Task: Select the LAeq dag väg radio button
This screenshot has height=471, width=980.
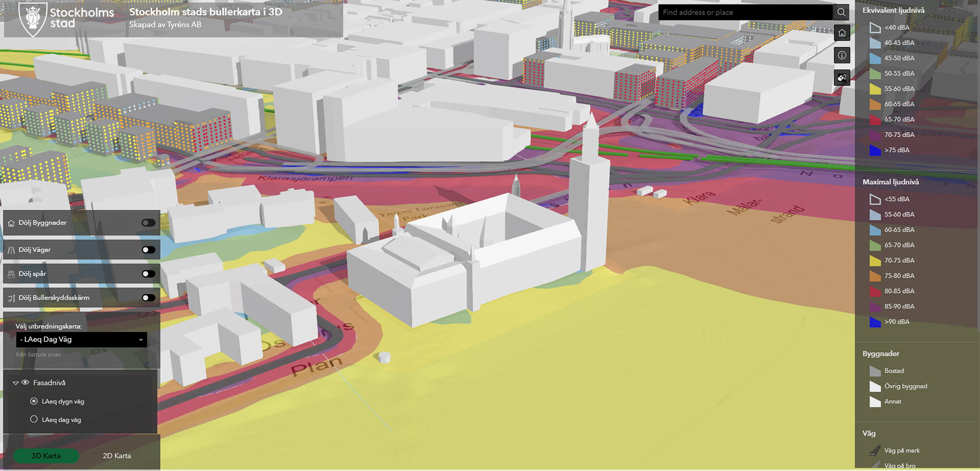Action: coord(34,419)
